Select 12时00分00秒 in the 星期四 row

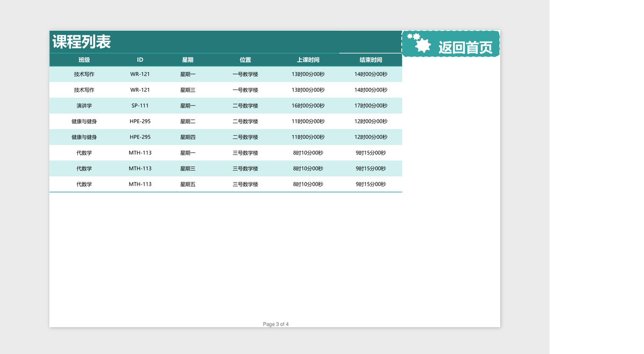(371, 137)
